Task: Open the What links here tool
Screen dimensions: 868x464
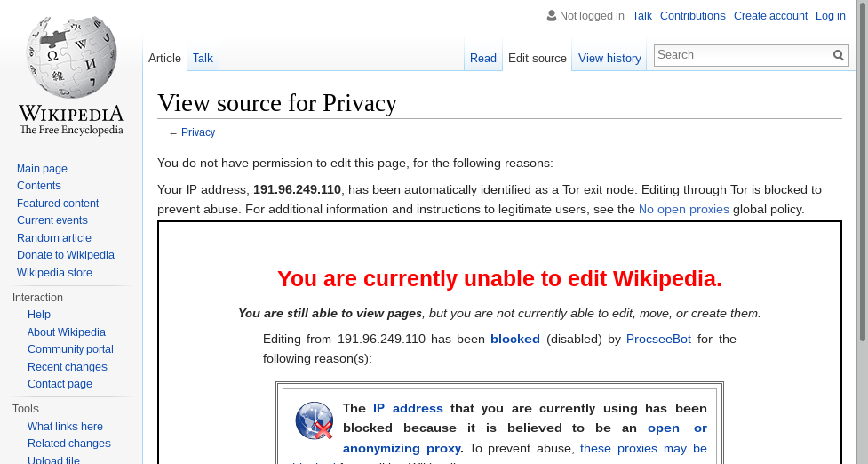Action: point(65,427)
